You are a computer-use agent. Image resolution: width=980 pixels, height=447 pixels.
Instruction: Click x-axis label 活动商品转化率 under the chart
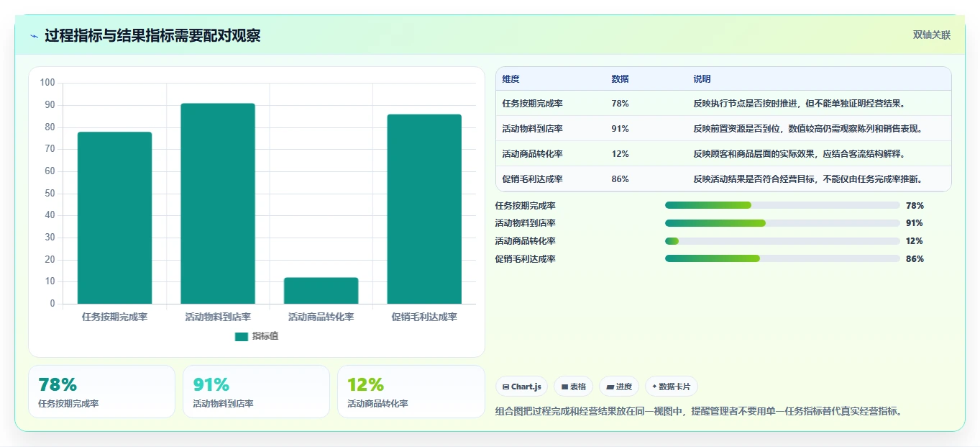(321, 317)
